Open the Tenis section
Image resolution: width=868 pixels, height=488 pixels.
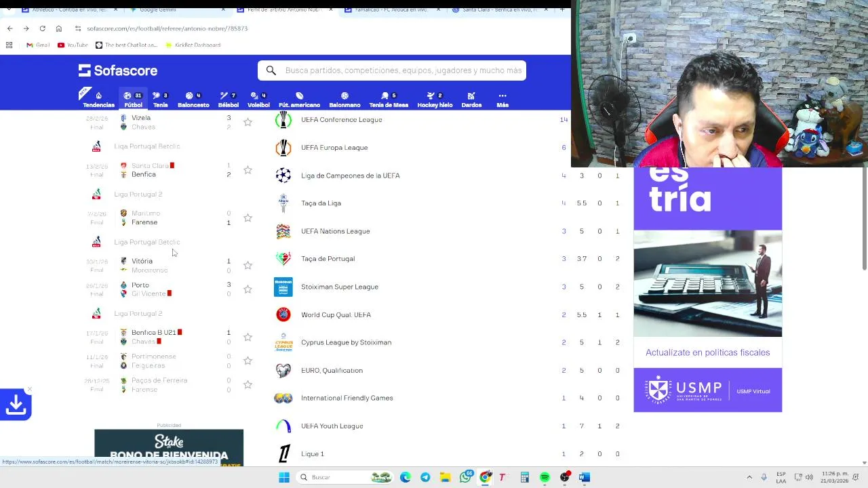point(160,100)
